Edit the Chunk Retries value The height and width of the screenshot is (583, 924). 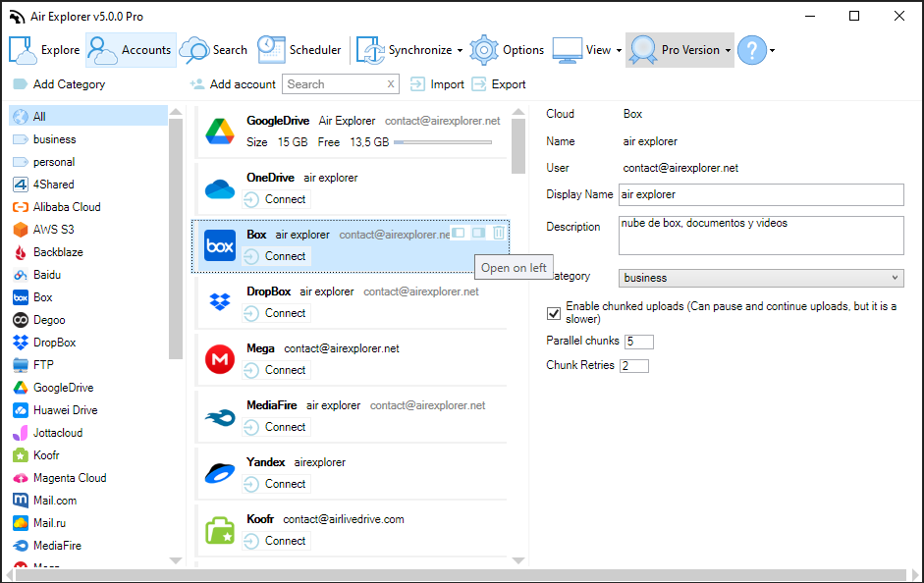(x=634, y=366)
